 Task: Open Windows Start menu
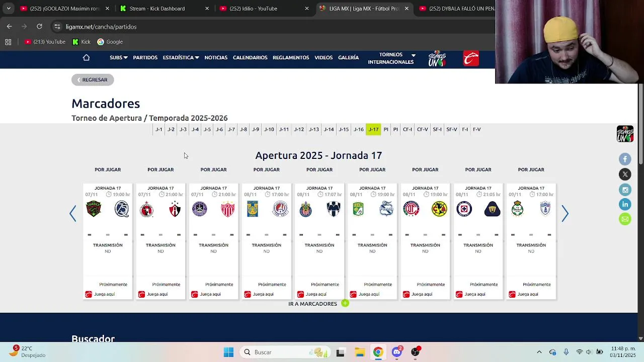click(228, 352)
